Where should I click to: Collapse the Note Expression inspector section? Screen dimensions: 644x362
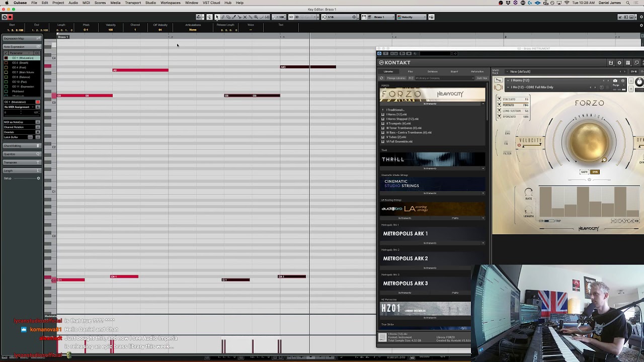(x=22, y=47)
